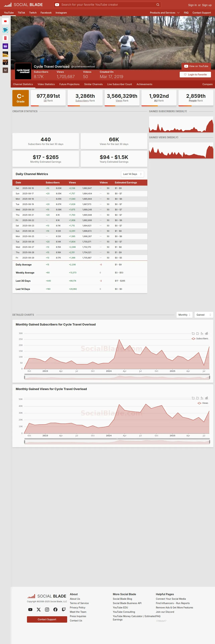The width and height of the screenshot is (215, 644).
Task: Open the Last 14 Days dropdown
Action: (132, 174)
